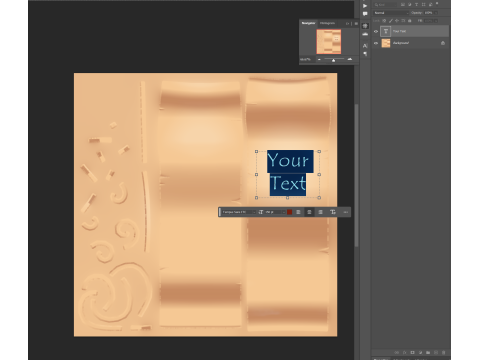This screenshot has width=480, height=360.
Task: Click the font size value field
Action: coord(273,212)
